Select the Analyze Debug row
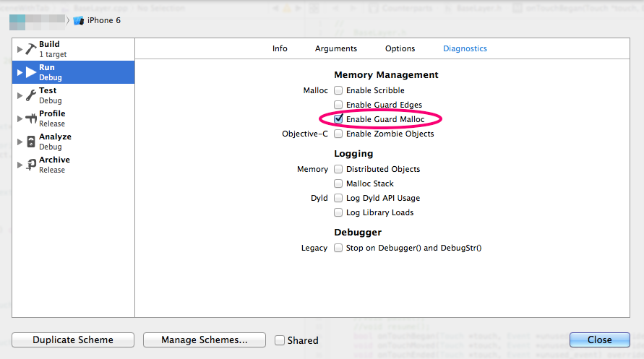The width and height of the screenshot is (644, 359). click(74, 142)
